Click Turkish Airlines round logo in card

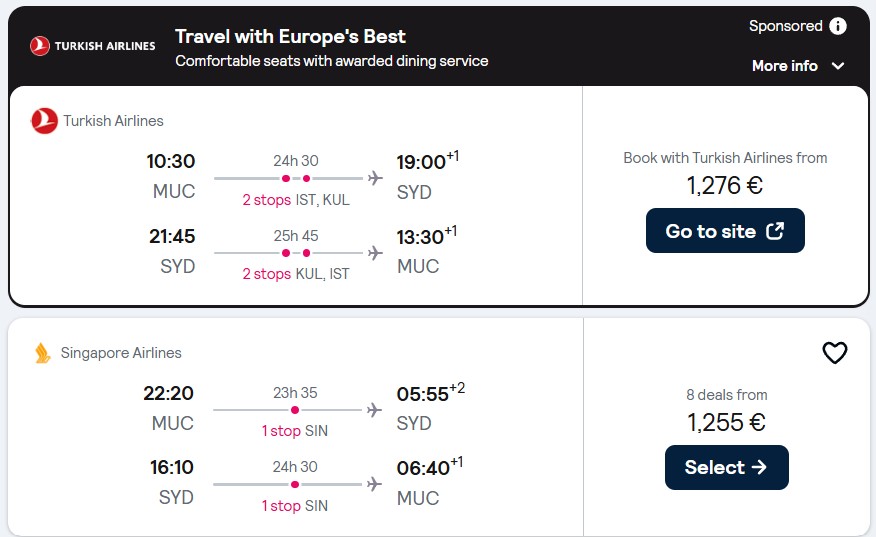click(44, 121)
